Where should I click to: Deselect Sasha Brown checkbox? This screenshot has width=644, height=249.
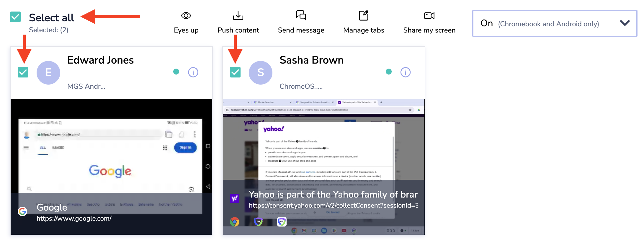(235, 72)
